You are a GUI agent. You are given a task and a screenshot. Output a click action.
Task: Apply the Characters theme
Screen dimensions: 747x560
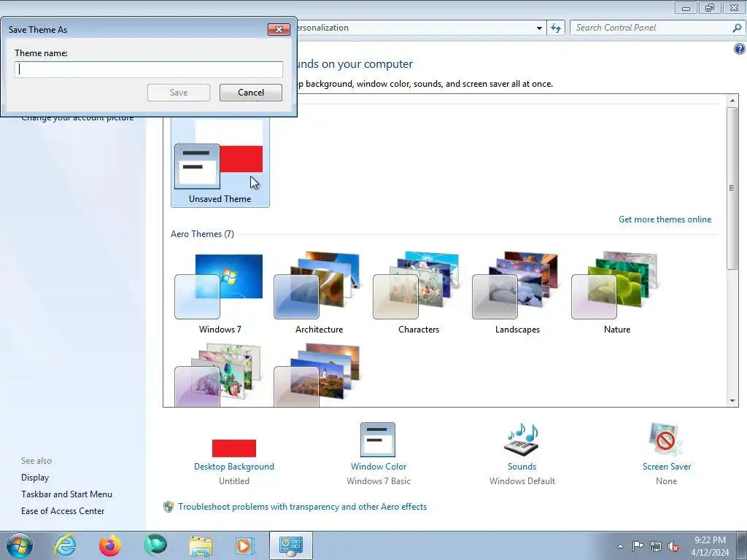point(418,293)
